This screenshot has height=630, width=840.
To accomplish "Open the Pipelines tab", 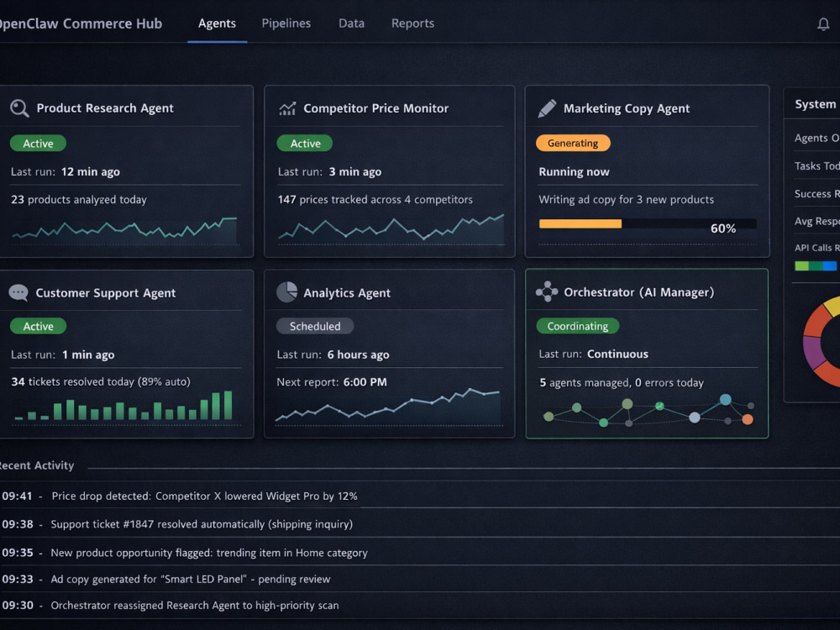I will 286,24.
